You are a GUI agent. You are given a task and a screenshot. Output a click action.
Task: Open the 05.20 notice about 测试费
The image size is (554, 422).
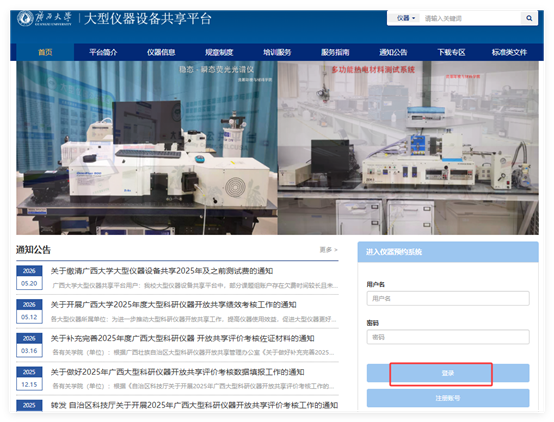(x=162, y=271)
